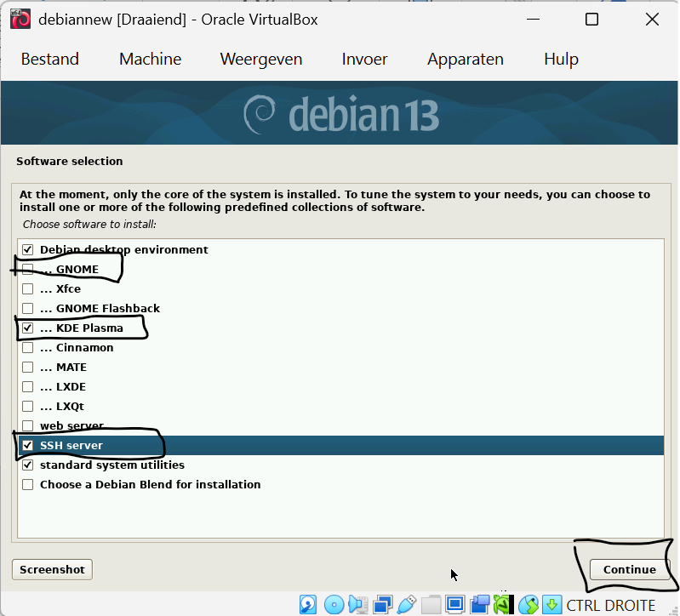Toggle the KDE Plasma checkbox
Image resolution: width=680 pixels, height=616 pixels.
[28, 328]
